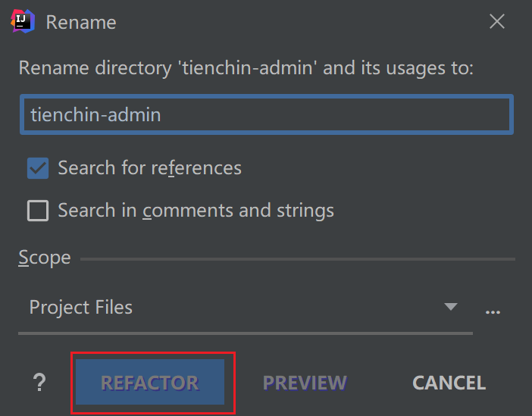Image resolution: width=532 pixels, height=416 pixels.
Task: Enable Search in comments and strings checkbox
Action: (x=38, y=210)
